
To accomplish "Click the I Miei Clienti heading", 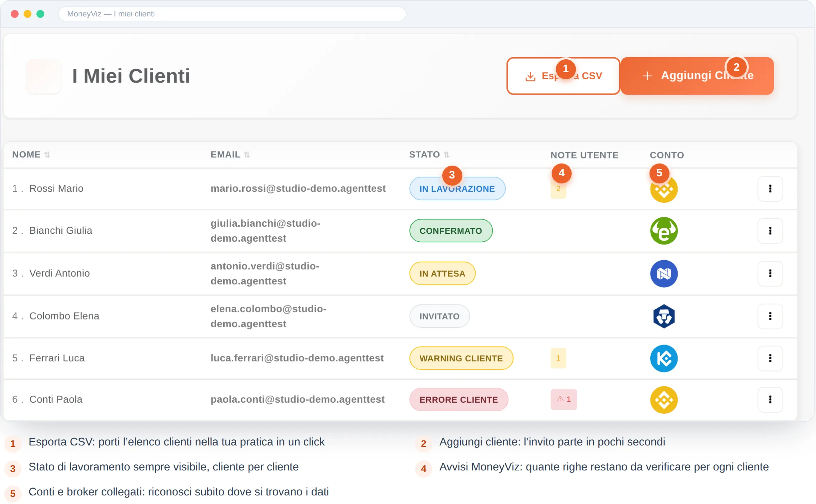I will pos(131,76).
